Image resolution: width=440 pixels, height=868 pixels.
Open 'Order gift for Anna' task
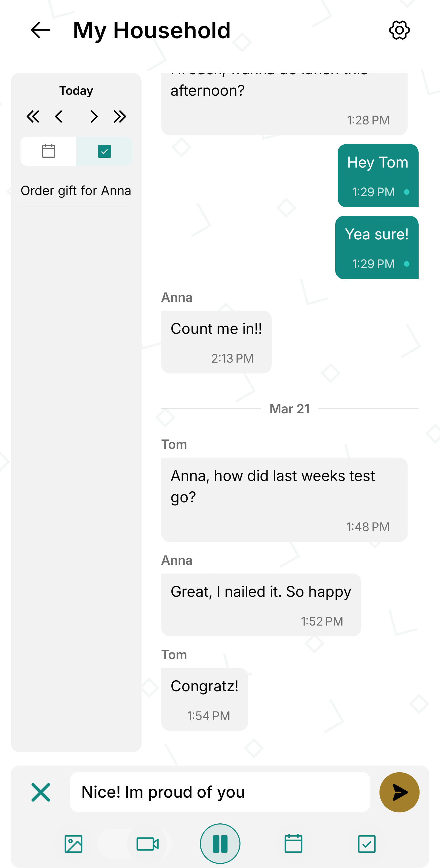pyautogui.click(x=76, y=191)
